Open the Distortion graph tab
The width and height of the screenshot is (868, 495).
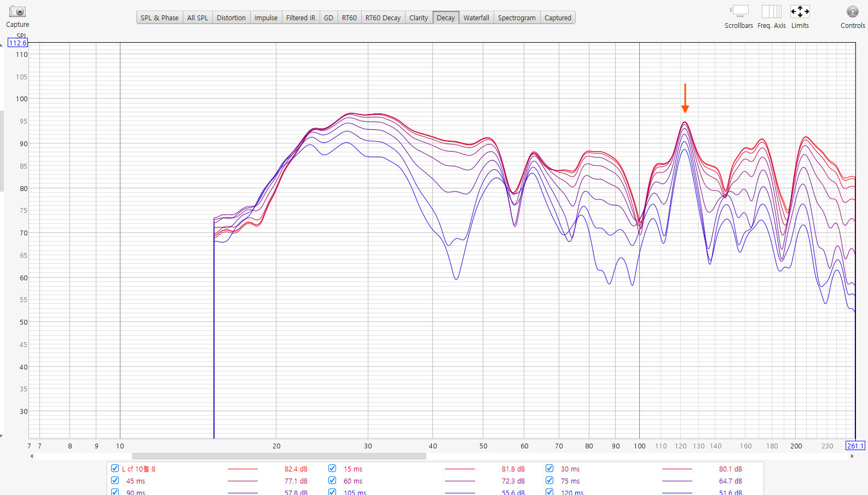231,18
